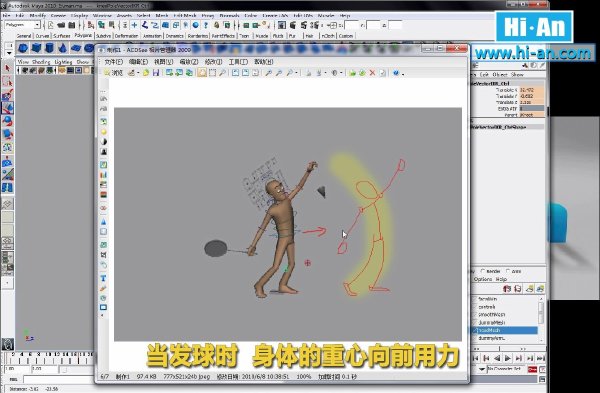Viewport: 600px width, 393px height.
Task: Open channel box Object menu
Action: coord(500,75)
